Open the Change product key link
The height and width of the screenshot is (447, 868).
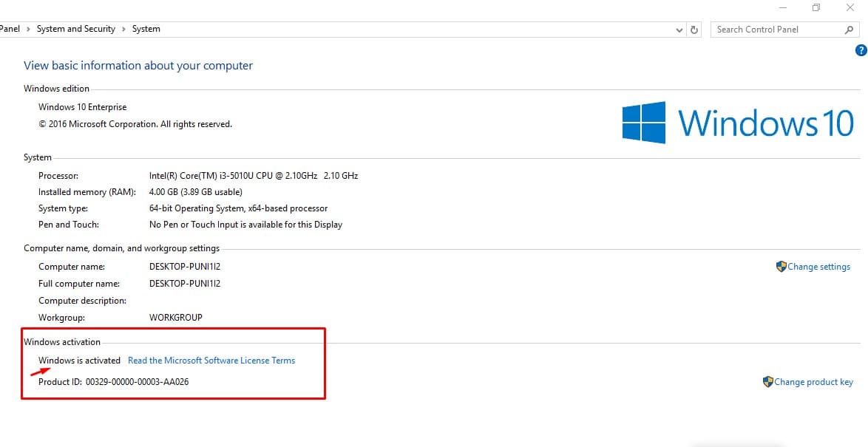coord(813,382)
